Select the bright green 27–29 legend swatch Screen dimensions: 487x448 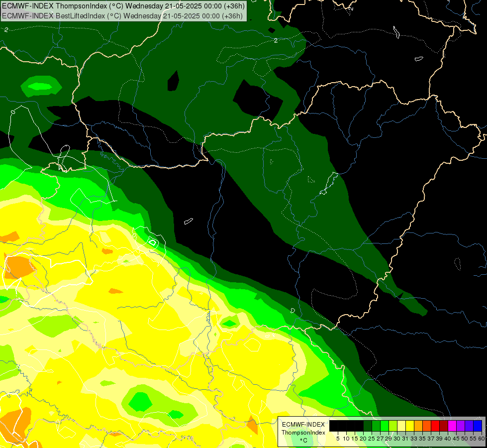385,426
